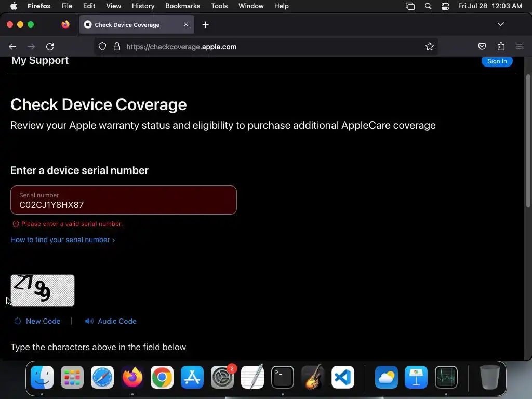This screenshot has width=532, height=399.
Task: Open the My Support link
Action: point(39,60)
